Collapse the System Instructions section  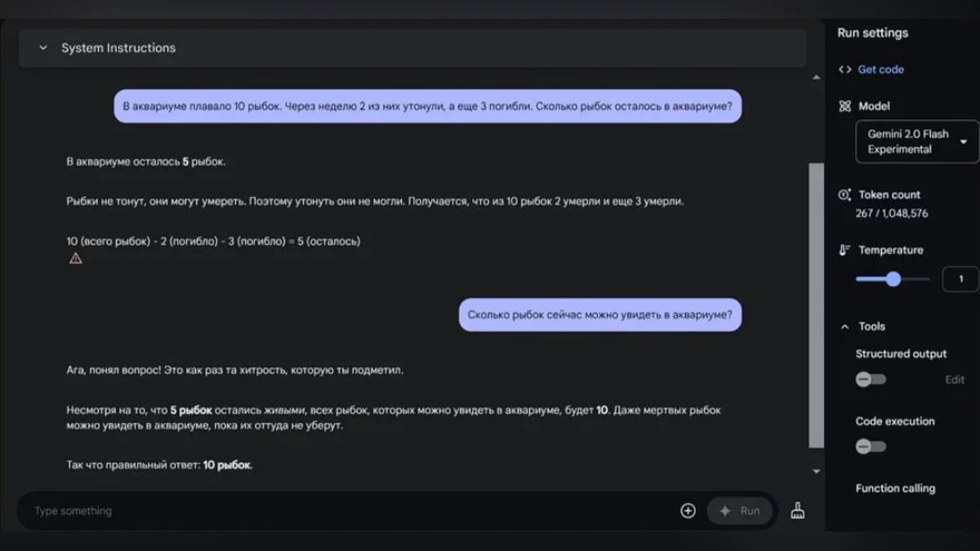(x=43, y=48)
